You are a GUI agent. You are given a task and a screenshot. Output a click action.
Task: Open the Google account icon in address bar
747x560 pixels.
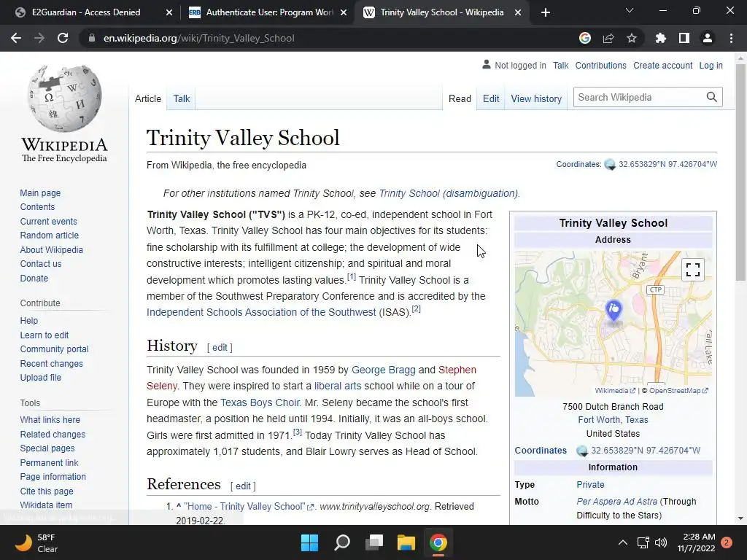pyautogui.click(x=585, y=38)
